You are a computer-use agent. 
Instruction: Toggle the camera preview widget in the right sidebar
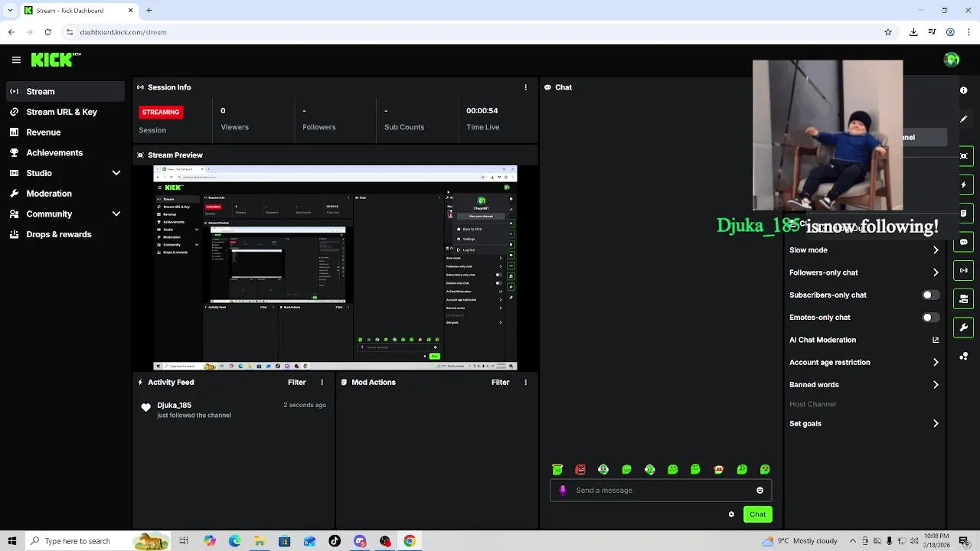[x=964, y=156]
